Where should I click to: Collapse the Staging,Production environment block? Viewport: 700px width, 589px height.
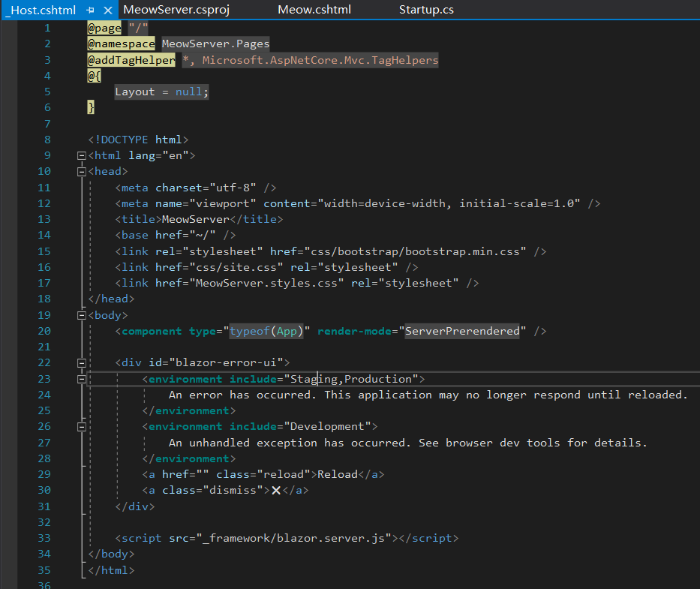(82, 379)
